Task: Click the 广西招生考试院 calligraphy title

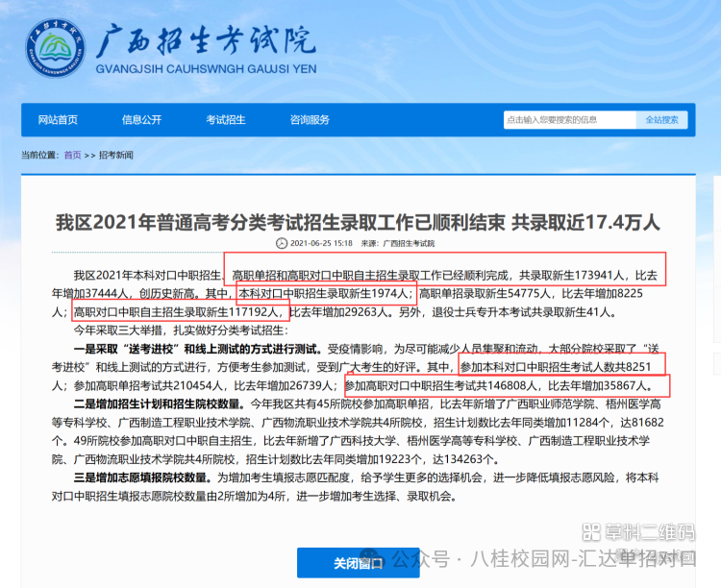Action: coord(206,41)
